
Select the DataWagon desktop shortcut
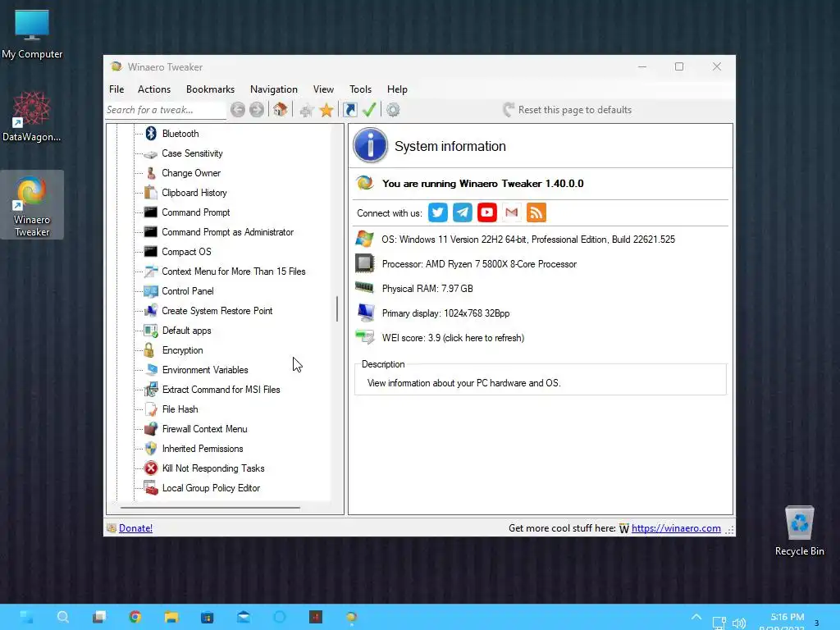tap(32, 116)
